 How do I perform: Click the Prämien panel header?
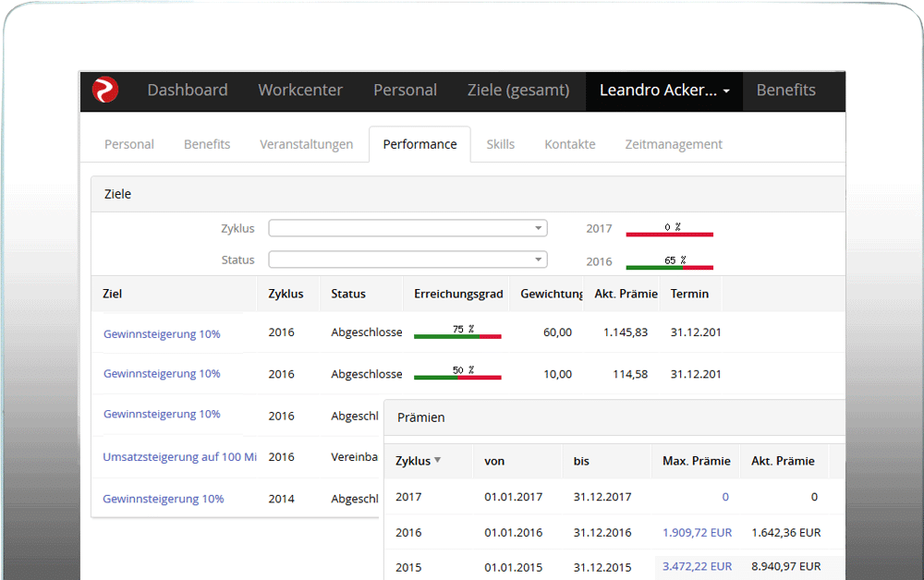[614, 417]
